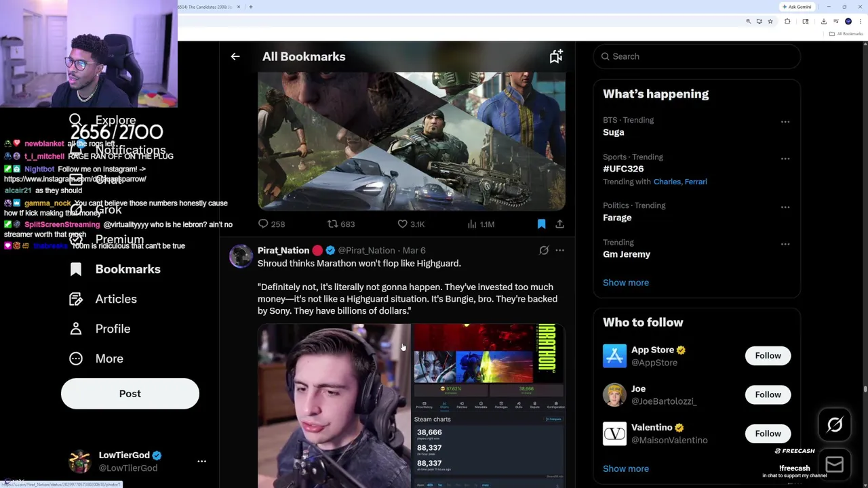868x488 pixels.
Task: Go back using the All Bookmarks arrow
Action: [235, 57]
